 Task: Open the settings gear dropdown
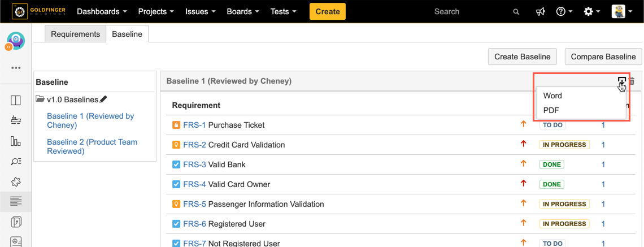pyautogui.click(x=592, y=12)
